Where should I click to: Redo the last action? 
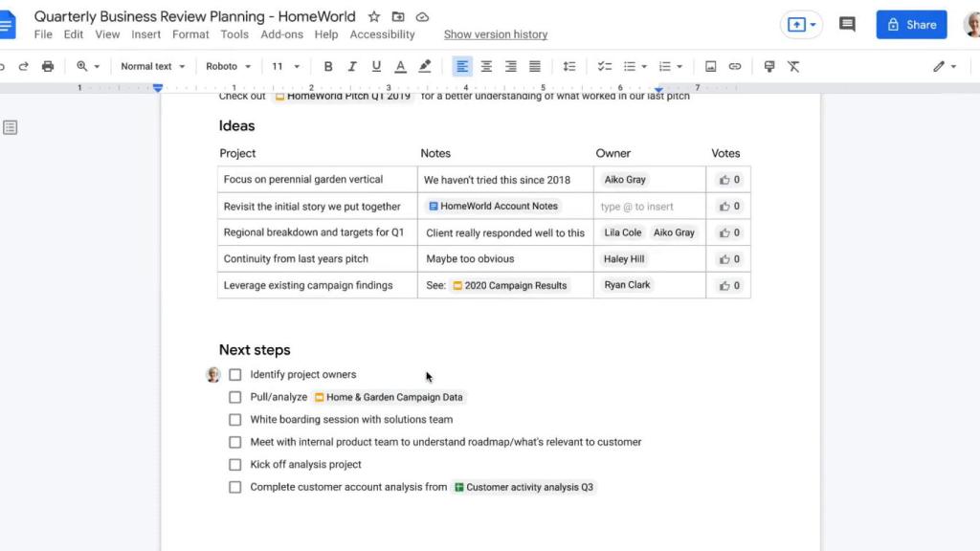24,66
